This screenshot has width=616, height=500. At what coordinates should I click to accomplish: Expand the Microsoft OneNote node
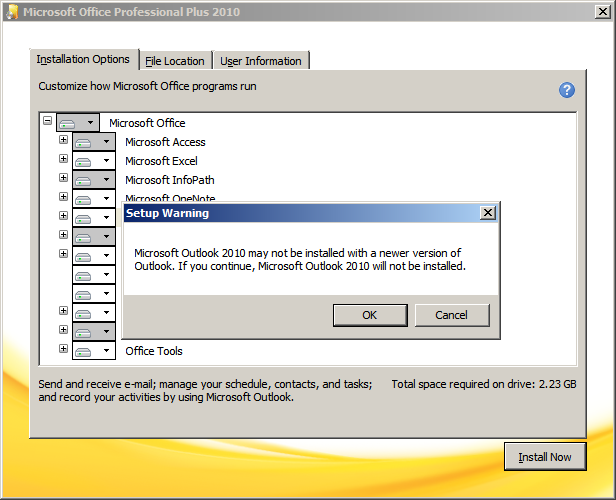coord(63,196)
